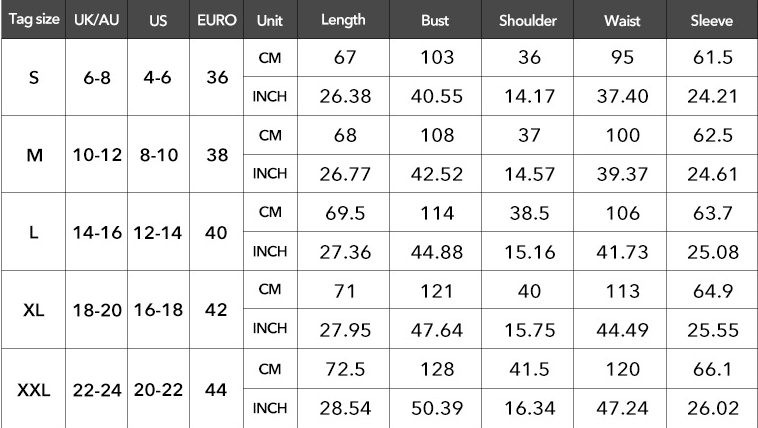Click the Sleeve column header
The height and width of the screenshot is (428, 758).
click(x=712, y=19)
